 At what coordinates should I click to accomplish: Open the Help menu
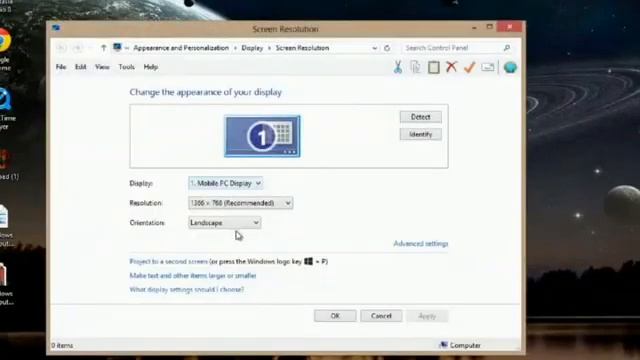tap(151, 67)
